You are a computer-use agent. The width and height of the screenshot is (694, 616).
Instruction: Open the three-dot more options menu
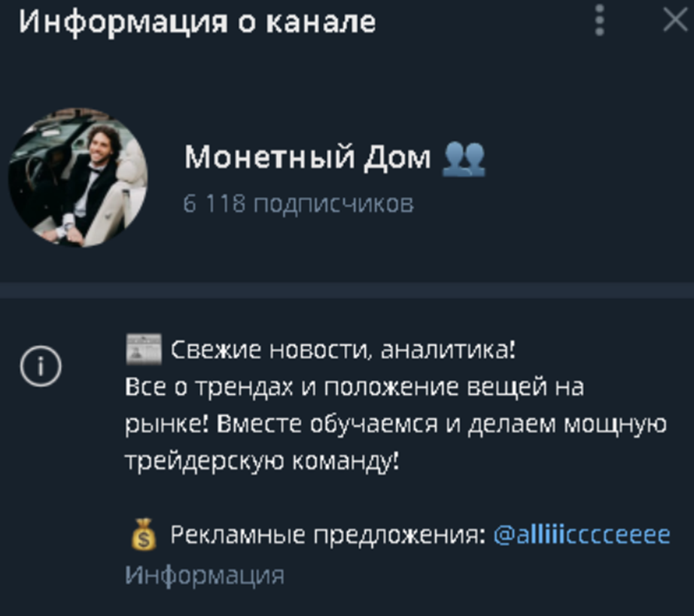[600, 20]
